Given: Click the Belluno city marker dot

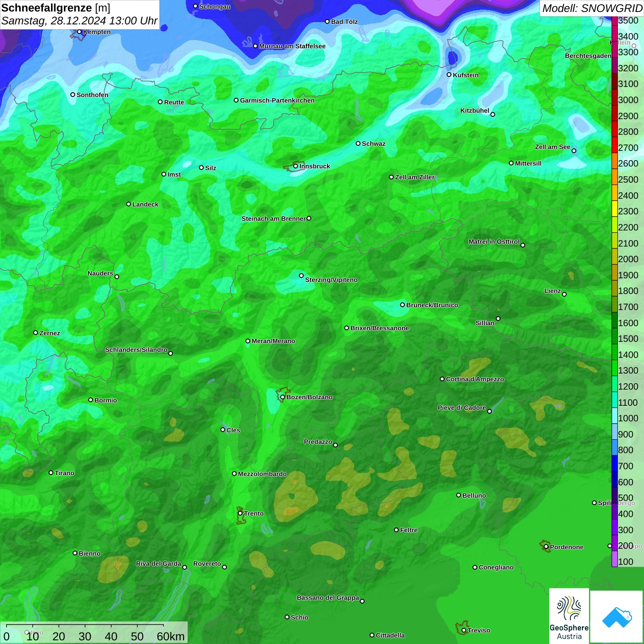Looking at the screenshot, I should point(459,495).
